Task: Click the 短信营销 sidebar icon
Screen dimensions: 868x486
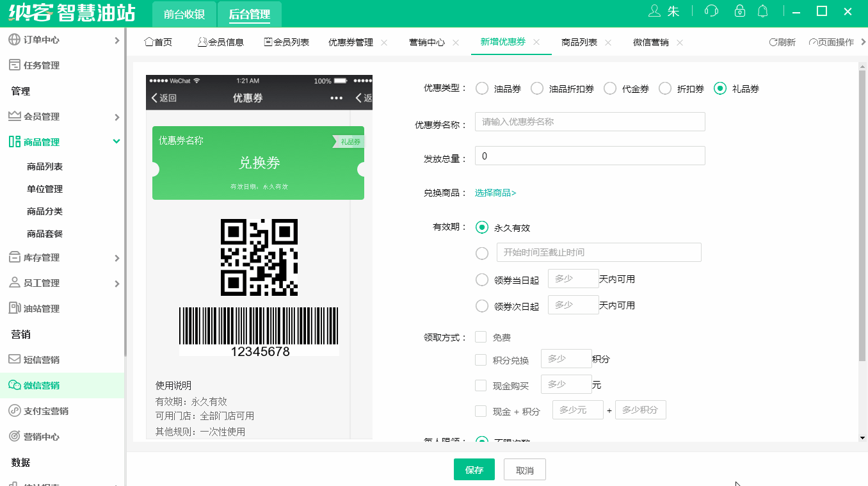Action: (x=14, y=359)
